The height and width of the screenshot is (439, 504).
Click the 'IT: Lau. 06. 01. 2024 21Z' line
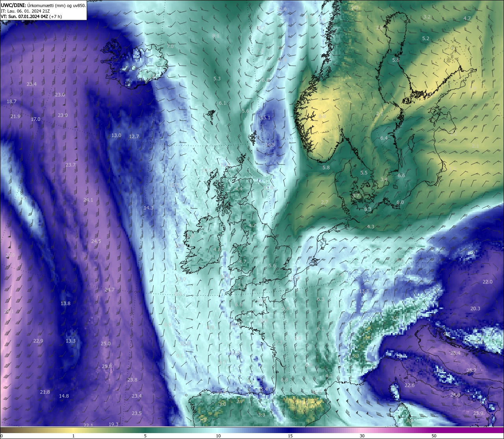coord(25,11)
